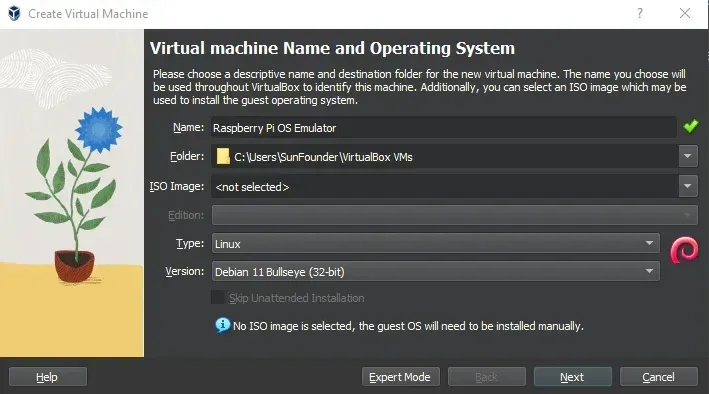Click the No ISO image is selected message
Viewport: 709px width, 394px height.
click(408, 326)
